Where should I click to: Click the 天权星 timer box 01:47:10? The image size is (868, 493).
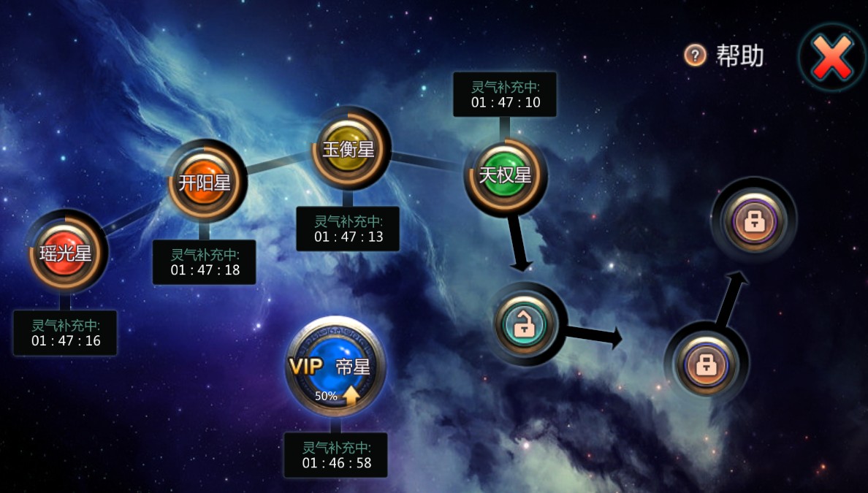[x=505, y=94]
